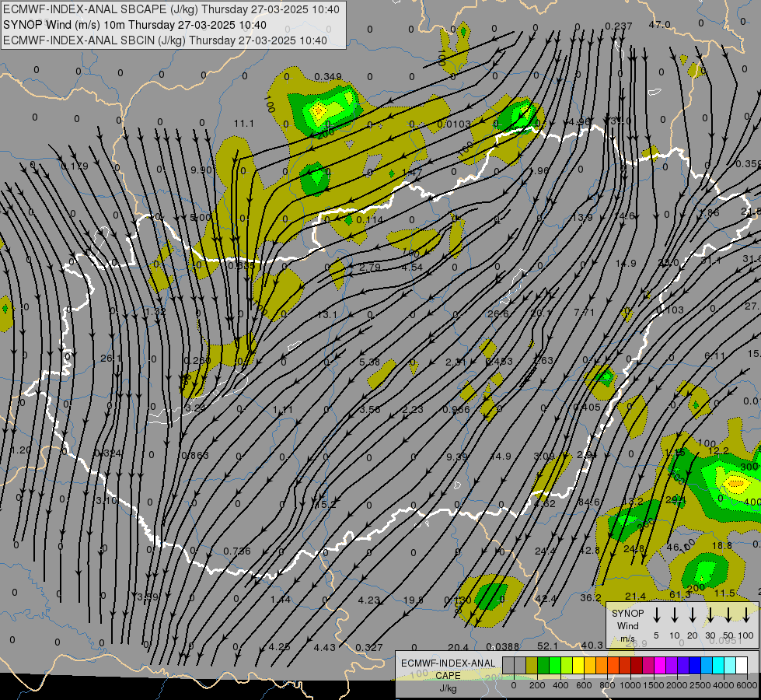Pick the pure yellow swatch in CAPE legend
The height and width of the screenshot is (700, 761).
point(578,666)
